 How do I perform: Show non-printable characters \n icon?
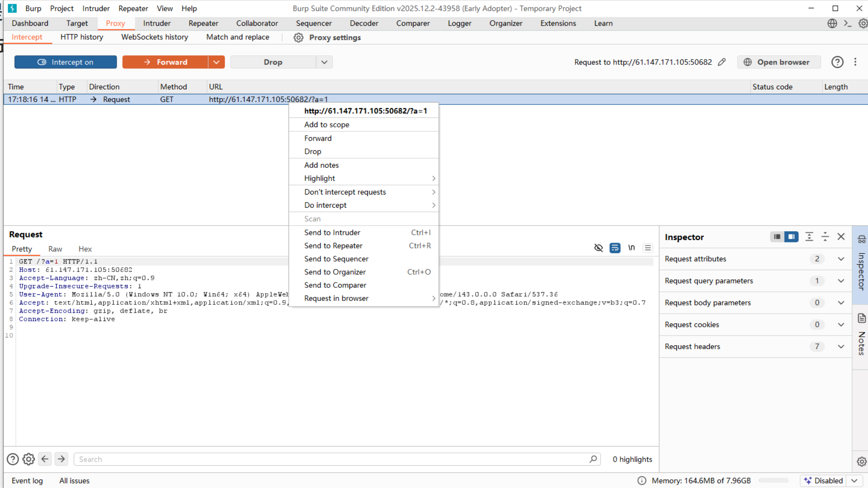click(631, 248)
